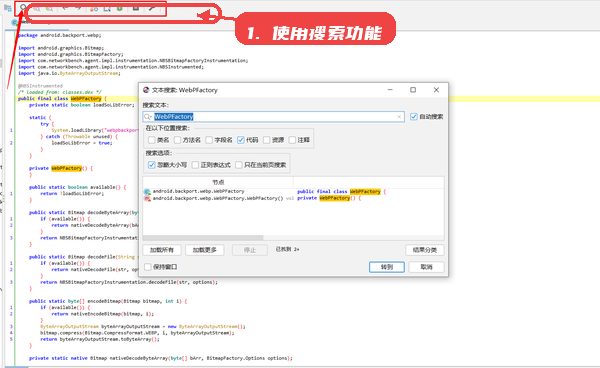Click the 加载所有 button
The image size is (600, 368).
[162, 250]
